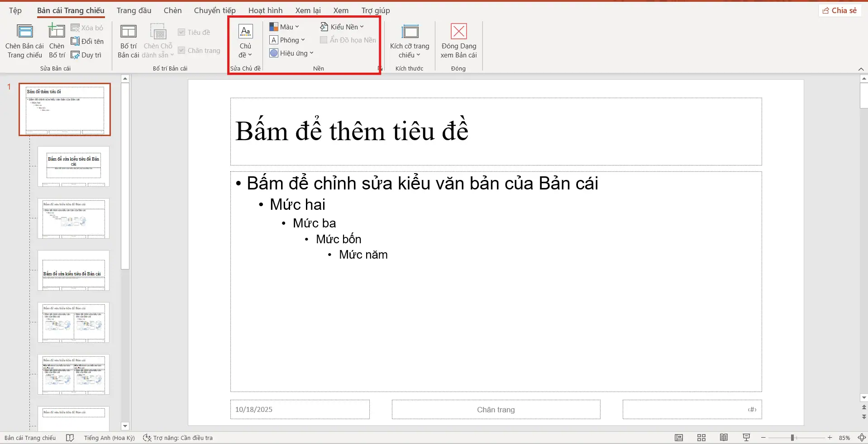Click the Xóa bỏ icon
The image size is (868, 444).
coord(87,28)
